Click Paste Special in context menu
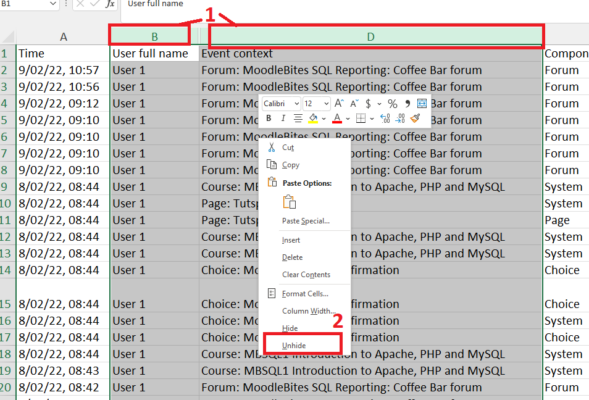589x400 pixels. click(x=305, y=221)
